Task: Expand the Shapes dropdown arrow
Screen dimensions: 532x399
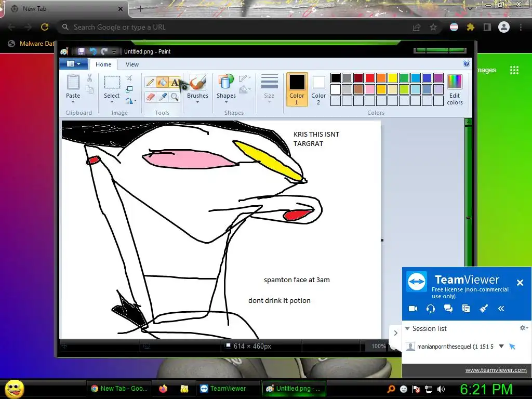Action: pyautogui.click(x=226, y=102)
